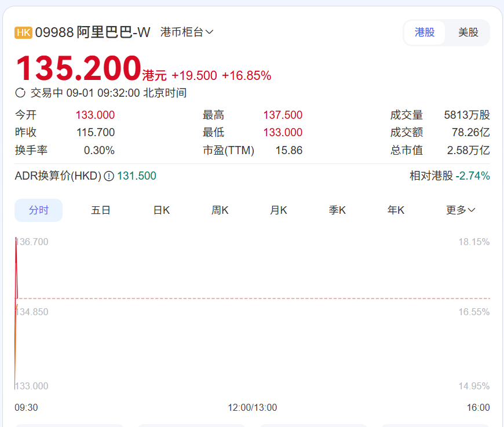Click the 昨收 value 115.700
This screenshot has height=427, width=504.
coord(96,133)
